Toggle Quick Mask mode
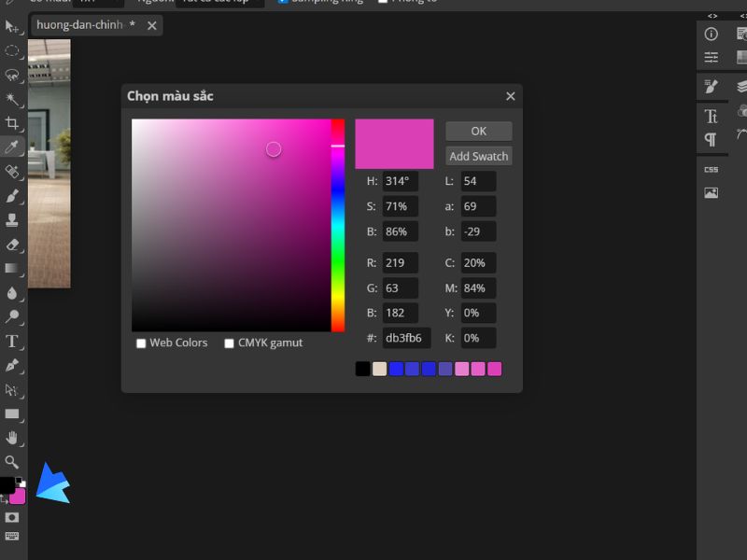 tap(11, 517)
